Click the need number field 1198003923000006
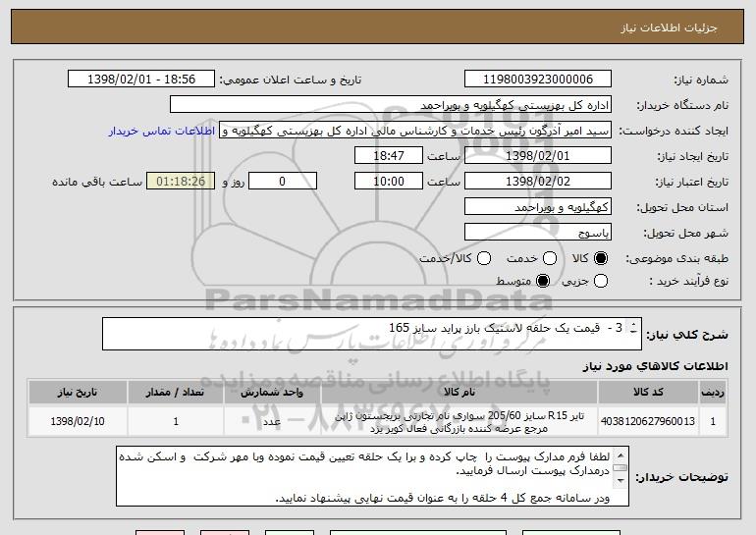This screenshot has height=535, width=756. pos(538,80)
